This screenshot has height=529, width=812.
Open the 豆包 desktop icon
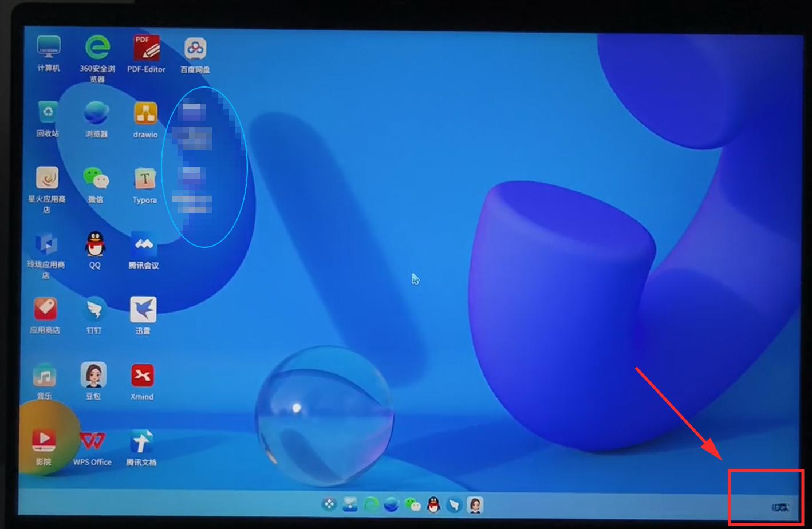[x=93, y=376]
